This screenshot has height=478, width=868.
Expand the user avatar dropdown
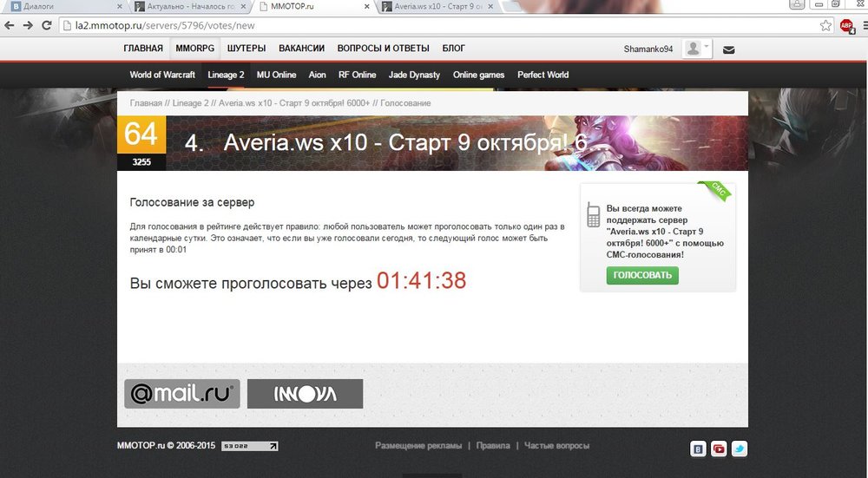point(696,49)
